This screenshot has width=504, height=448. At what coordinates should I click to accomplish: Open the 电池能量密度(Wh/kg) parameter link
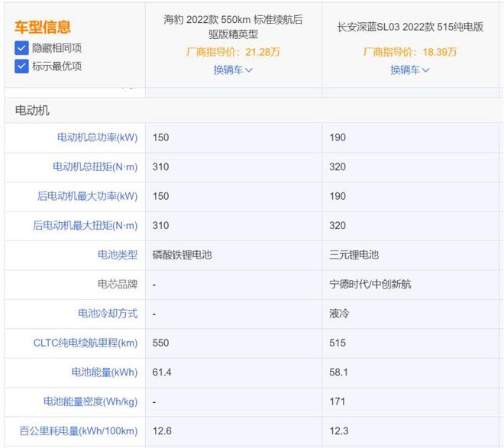click(91, 401)
